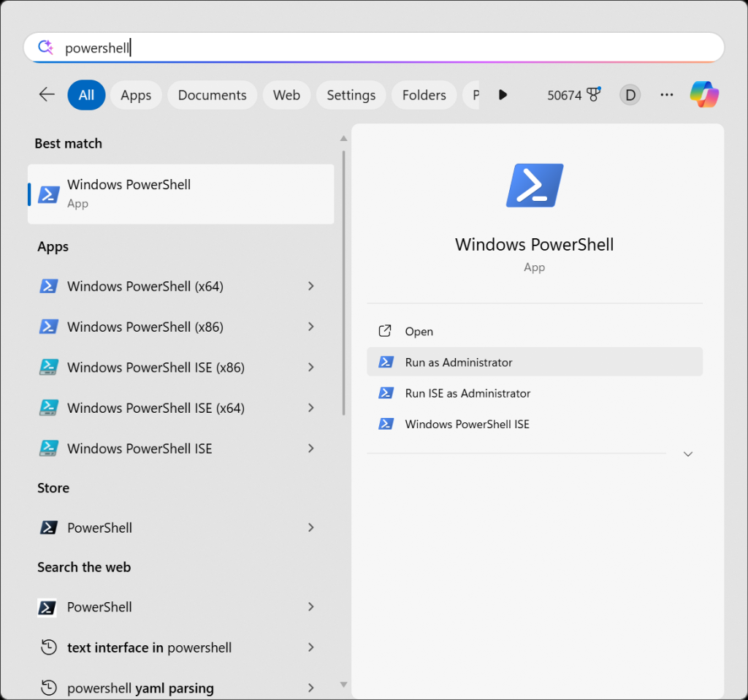
Task: Click the icon beside Windows PowerShell ISE in the preview pane
Action: pos(386,424)
